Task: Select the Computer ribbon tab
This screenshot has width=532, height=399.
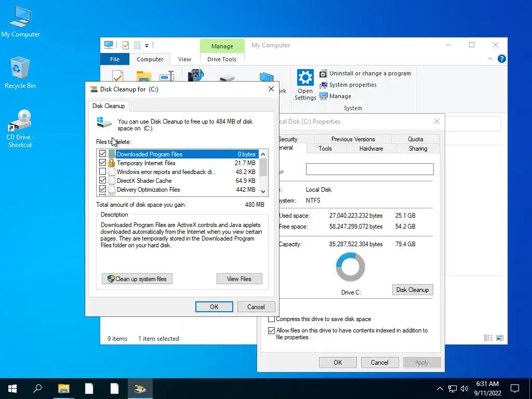Action: click(150, 59)
